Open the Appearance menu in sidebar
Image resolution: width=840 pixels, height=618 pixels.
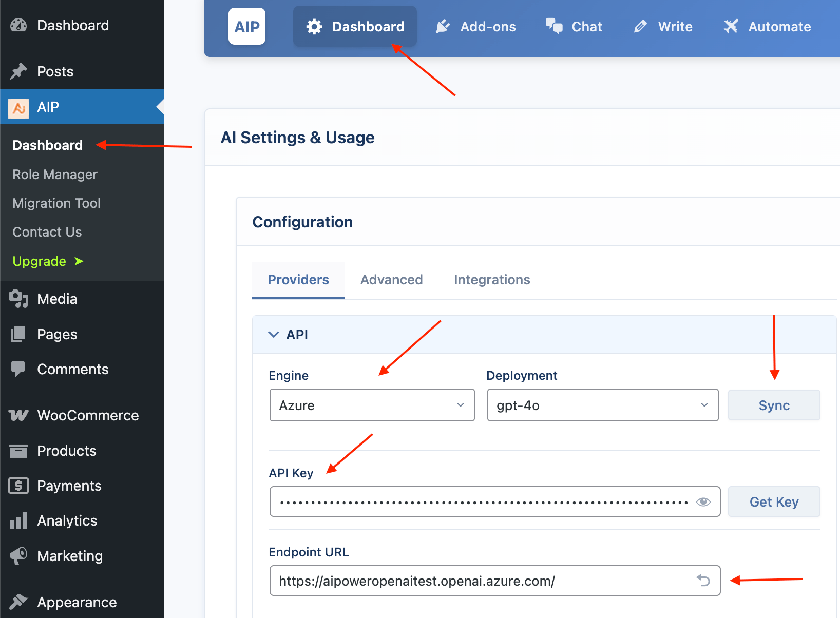[77, 602]
